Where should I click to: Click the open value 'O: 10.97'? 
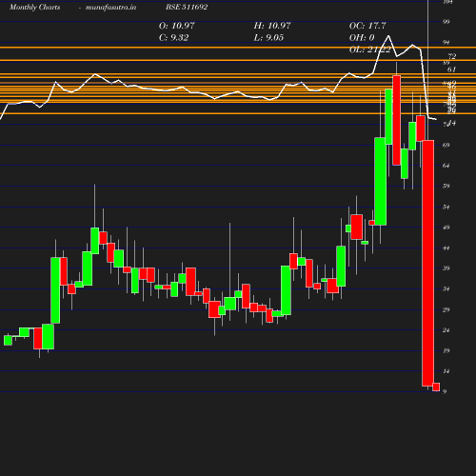[177, 26]
